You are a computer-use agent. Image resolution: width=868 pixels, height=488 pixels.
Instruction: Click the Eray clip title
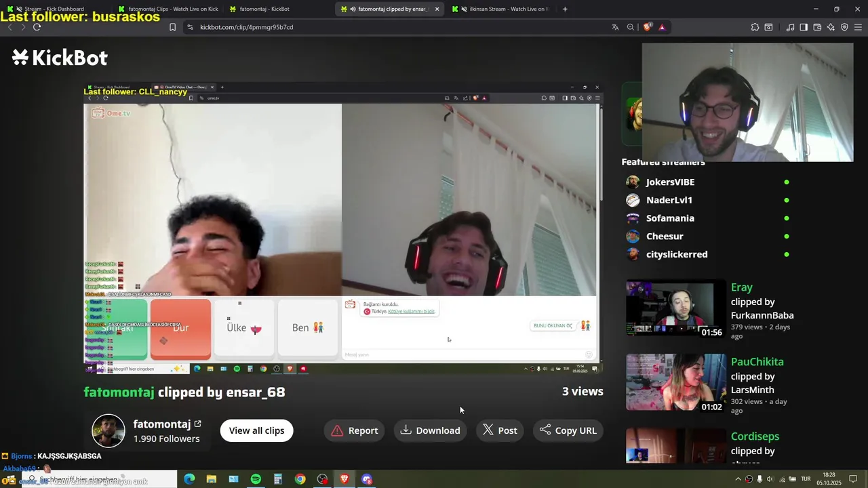click(x=742, y=287)
